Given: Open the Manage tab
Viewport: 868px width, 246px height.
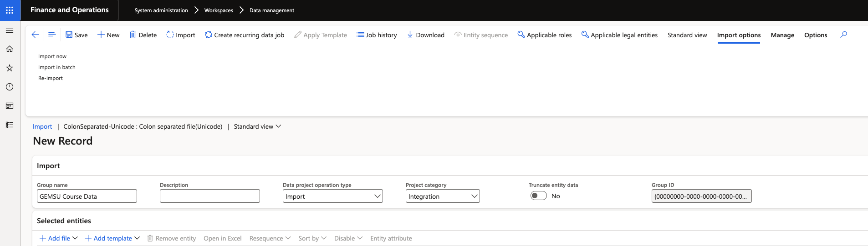Looking at the screenshot, I should 782,35.
